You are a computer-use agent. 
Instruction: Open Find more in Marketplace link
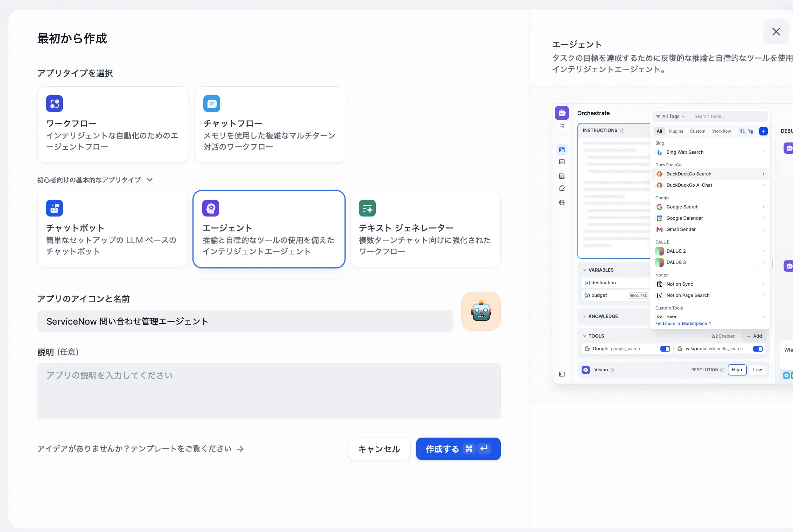coord(682,323)
